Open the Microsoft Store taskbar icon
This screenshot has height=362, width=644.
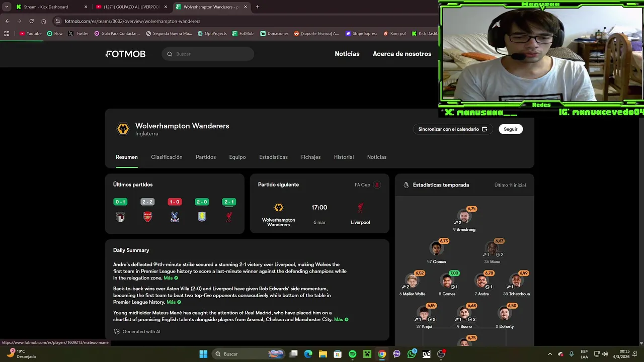coord(338,354)
